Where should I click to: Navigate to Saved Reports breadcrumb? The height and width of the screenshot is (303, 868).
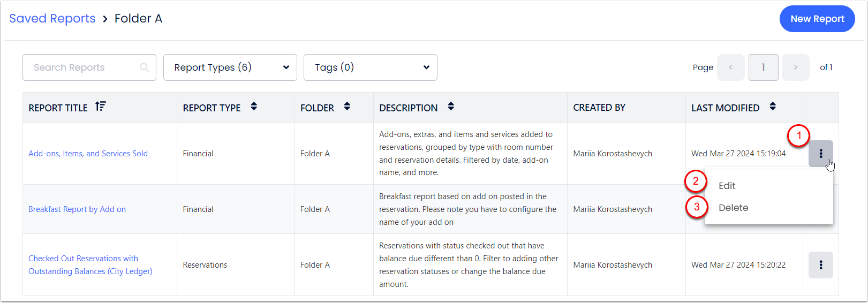[52, 19]
